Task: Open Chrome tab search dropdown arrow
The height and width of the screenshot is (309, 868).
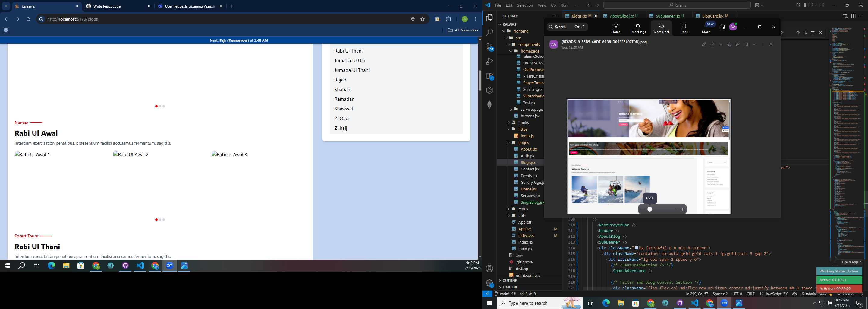Action: pyautogui.click(x=6, y=6)
